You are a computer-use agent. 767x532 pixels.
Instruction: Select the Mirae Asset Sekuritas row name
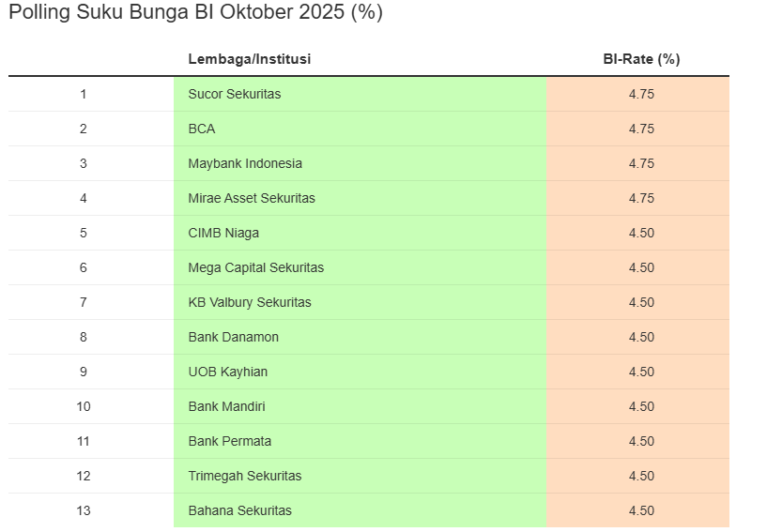click(x=252, y=198)
